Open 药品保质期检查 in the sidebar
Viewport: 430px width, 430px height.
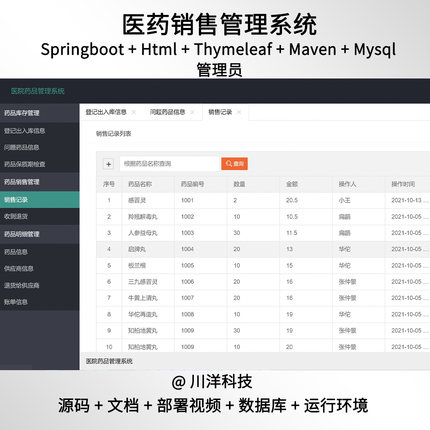coord(40,164)
